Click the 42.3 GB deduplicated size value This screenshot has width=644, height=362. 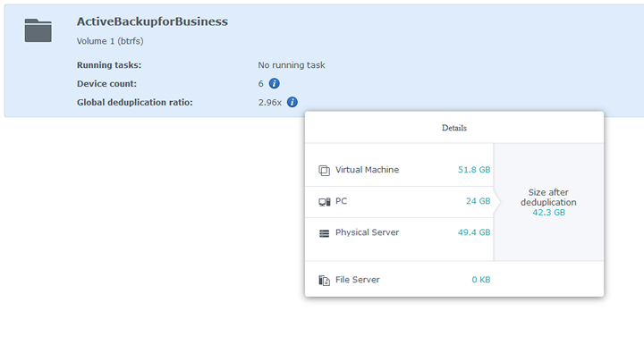pos(548,213)
